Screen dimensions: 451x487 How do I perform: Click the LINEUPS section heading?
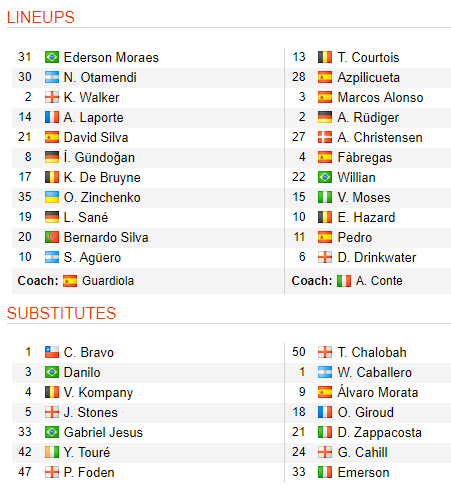pos(41,17)
